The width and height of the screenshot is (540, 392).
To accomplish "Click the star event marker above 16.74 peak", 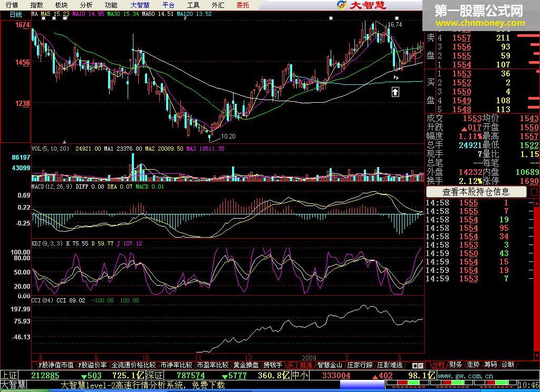I will (397, 18).
